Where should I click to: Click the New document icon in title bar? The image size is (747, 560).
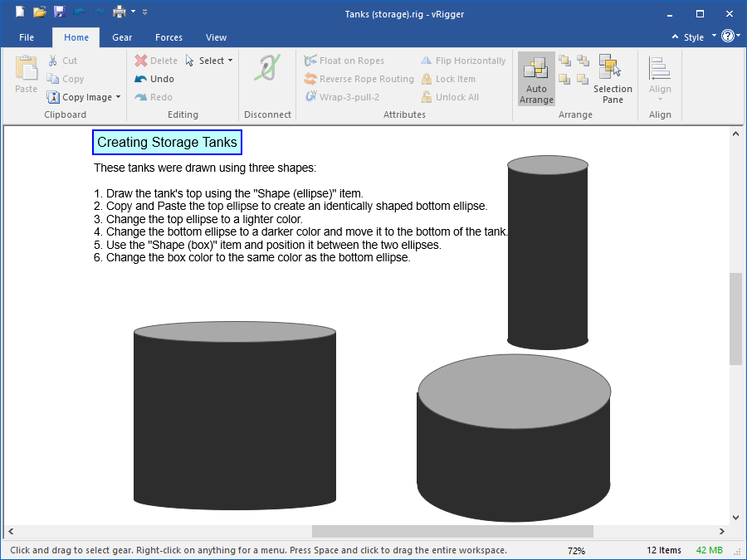coord(20,12)
